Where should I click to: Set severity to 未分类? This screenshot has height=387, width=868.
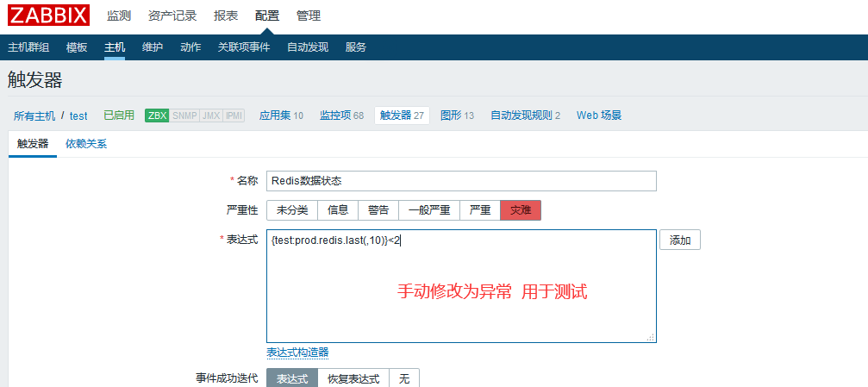pos(292,210)
